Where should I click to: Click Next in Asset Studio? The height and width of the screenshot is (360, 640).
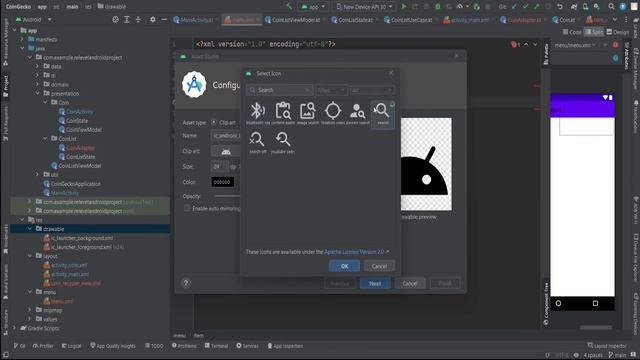pyautogui.click(x=375, y=283)
